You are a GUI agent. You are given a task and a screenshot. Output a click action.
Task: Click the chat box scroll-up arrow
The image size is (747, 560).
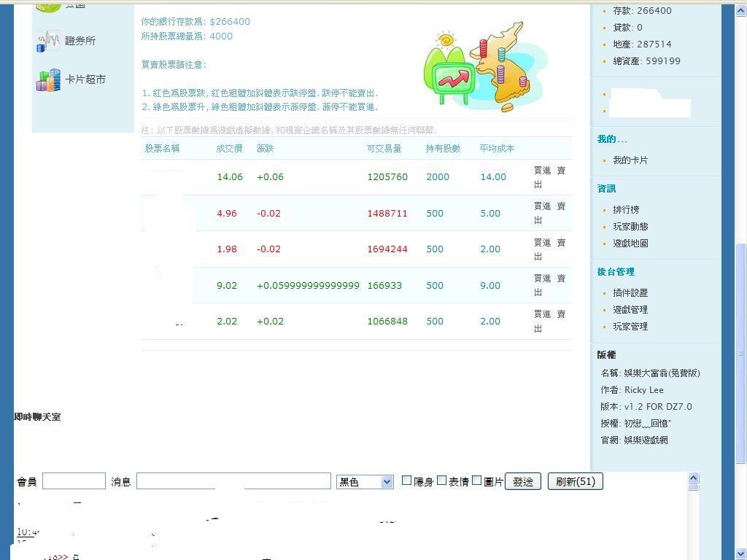pos(694,478)
